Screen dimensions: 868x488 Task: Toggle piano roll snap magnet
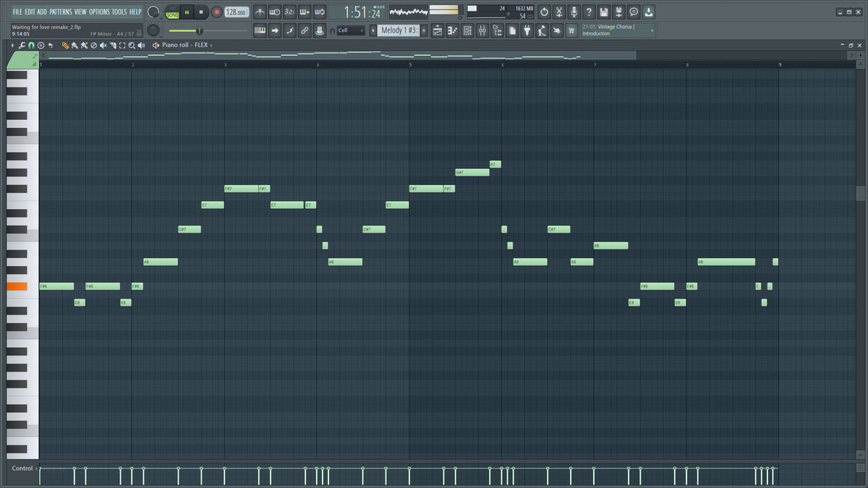31,45
